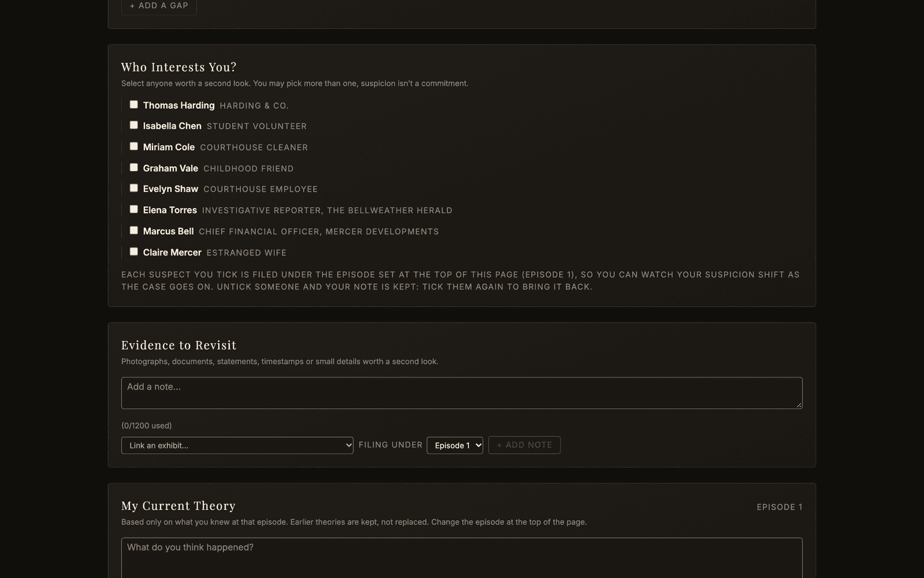The image size is (924, 578).
Task: Check the Marcus Bell checkbox
Action: (x=133, y=230)
